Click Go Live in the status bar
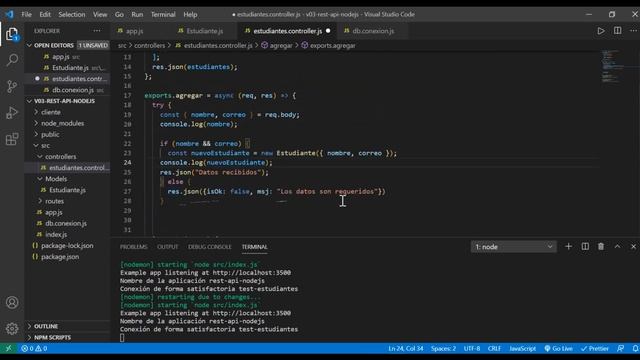640x360 pixels. (x=558, y=349)
